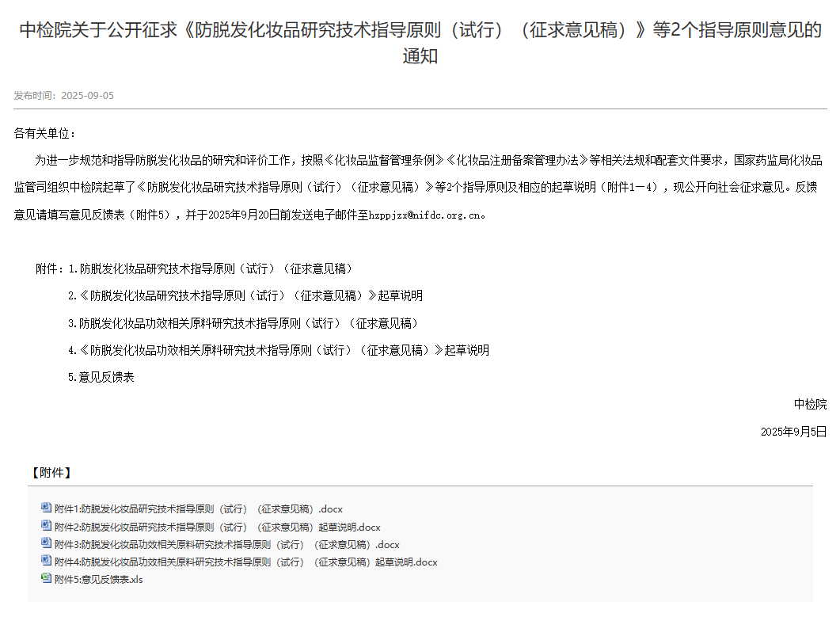Click the Word icon beside 附件3 file

tap(46, 544)
